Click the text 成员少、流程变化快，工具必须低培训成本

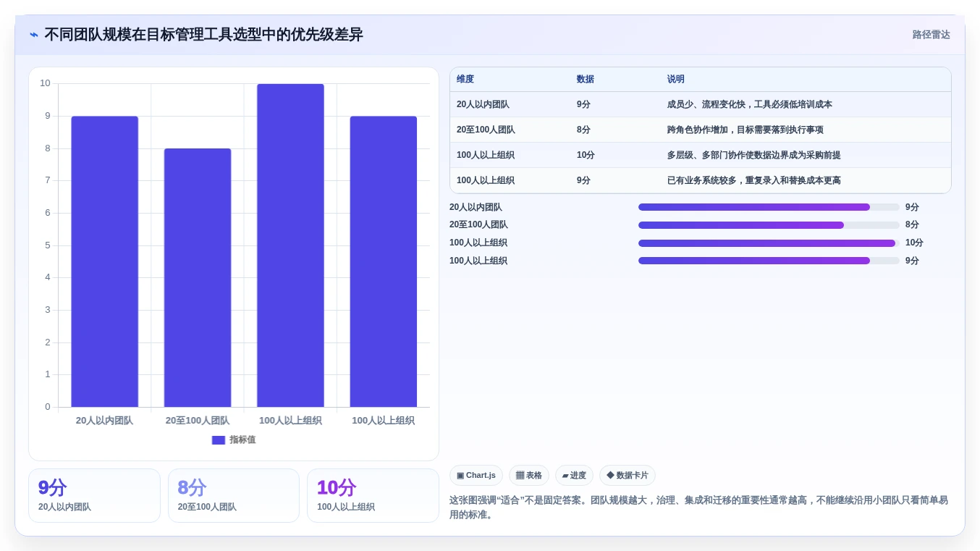(750, 104)
